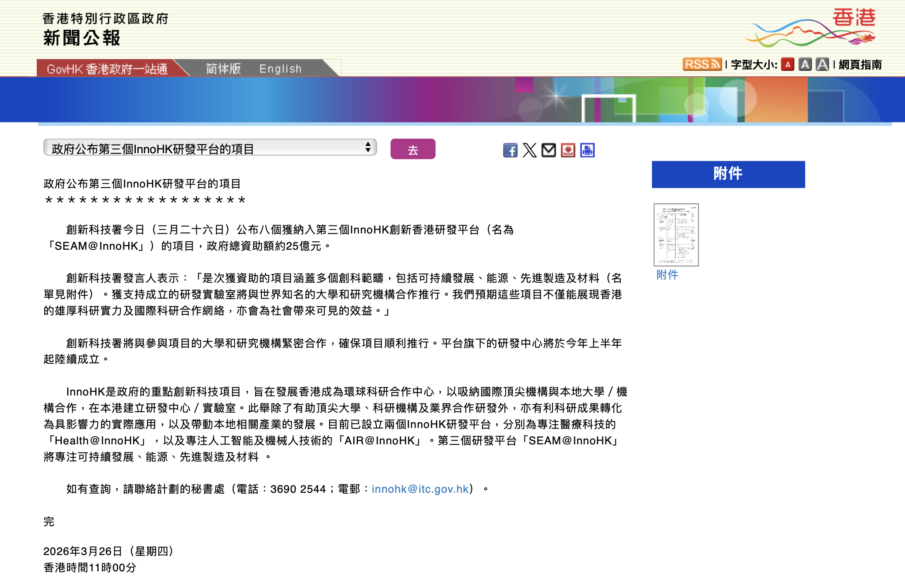Click the Hong Kong dragon brand logo
Image resolution: width=905 pixels, height=588 pixels.
pyautogui.click(x=811, y=28)
